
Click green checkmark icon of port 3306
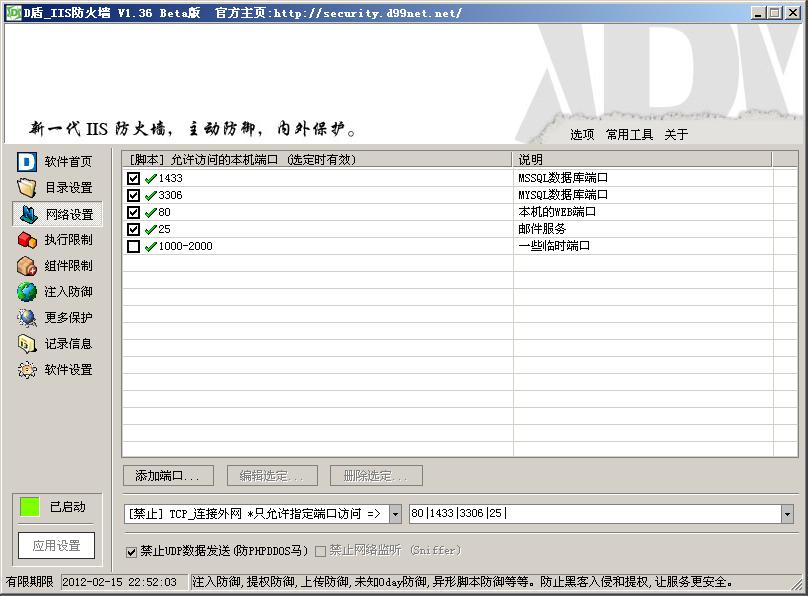(x=150, y=196)
